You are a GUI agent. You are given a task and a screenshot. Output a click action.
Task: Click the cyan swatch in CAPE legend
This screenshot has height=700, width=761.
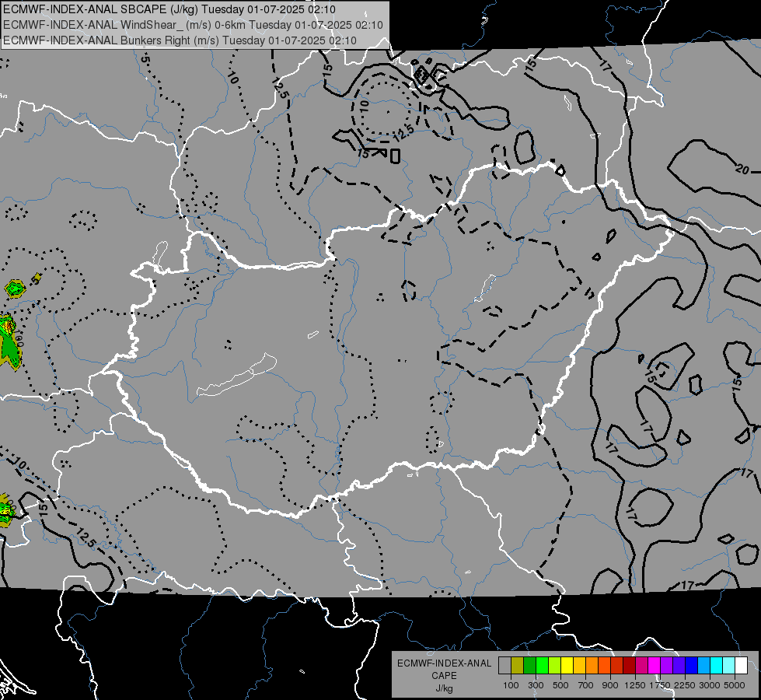[717, 666]
